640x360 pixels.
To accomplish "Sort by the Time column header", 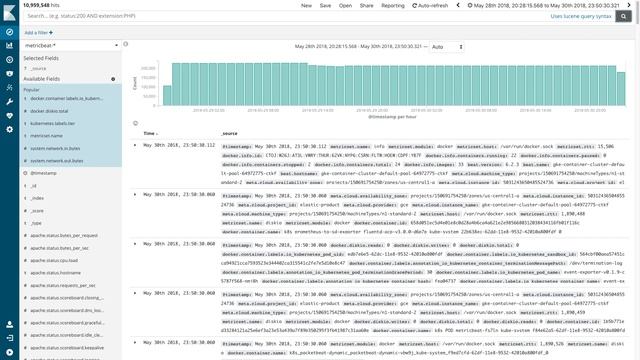I will point(151,133).
